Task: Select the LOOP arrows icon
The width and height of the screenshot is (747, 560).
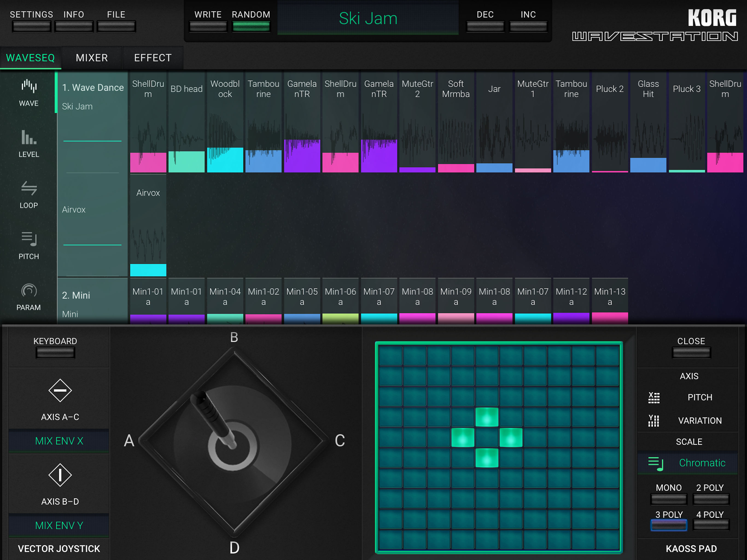Action: coord(29,188)
